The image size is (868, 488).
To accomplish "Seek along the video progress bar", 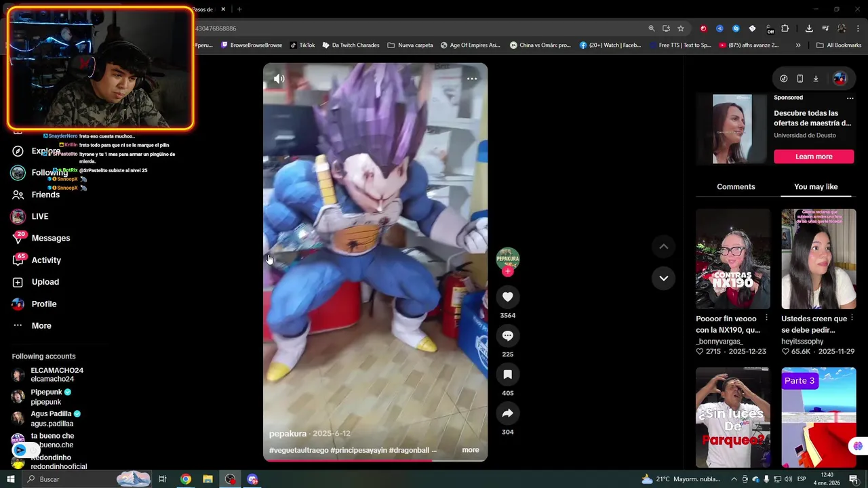I will point(375,460).
